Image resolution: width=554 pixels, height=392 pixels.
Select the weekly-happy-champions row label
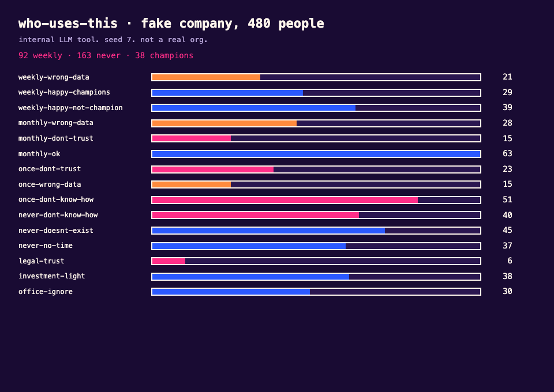point(64,92)
